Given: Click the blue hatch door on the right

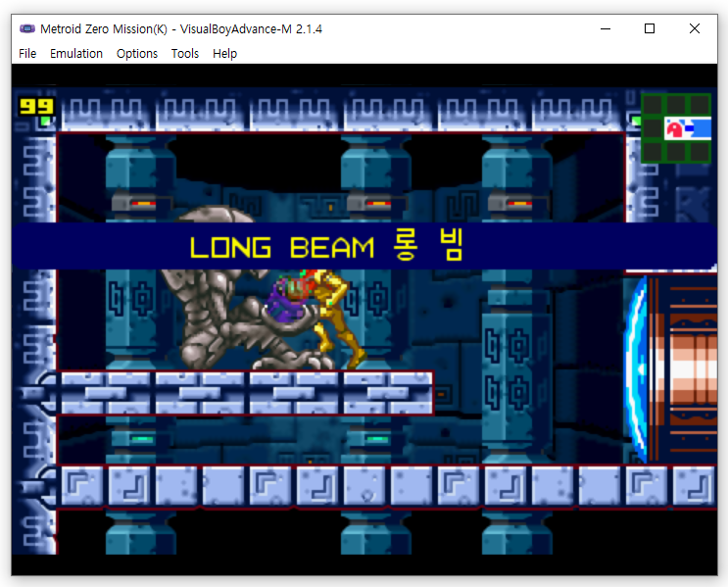Looking at the screenshot, I should [637, 369].
